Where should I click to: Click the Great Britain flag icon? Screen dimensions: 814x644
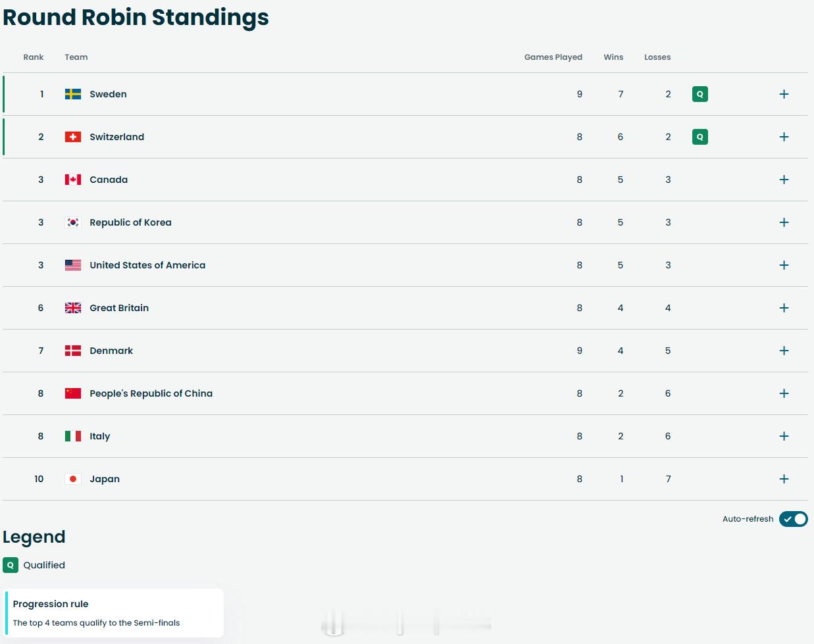[x=73, y=308]
